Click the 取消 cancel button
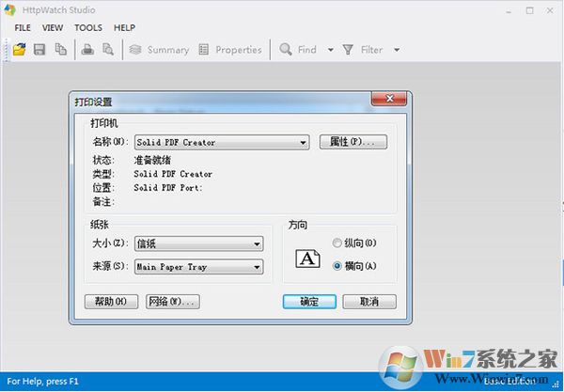 tap(369, 302)
